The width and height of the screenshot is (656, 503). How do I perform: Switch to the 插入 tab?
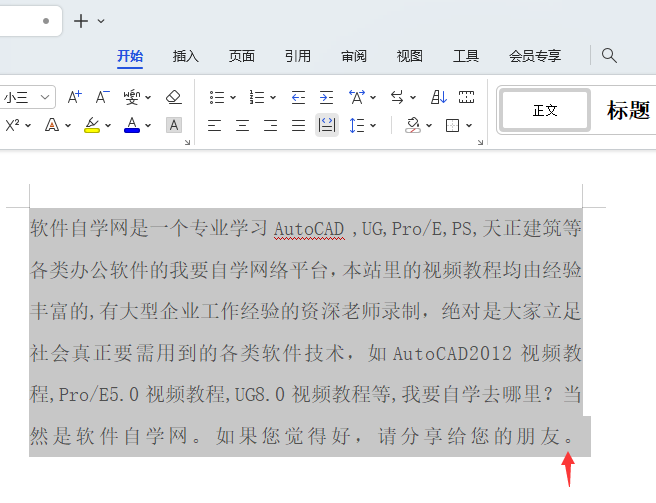click(185, 56)
